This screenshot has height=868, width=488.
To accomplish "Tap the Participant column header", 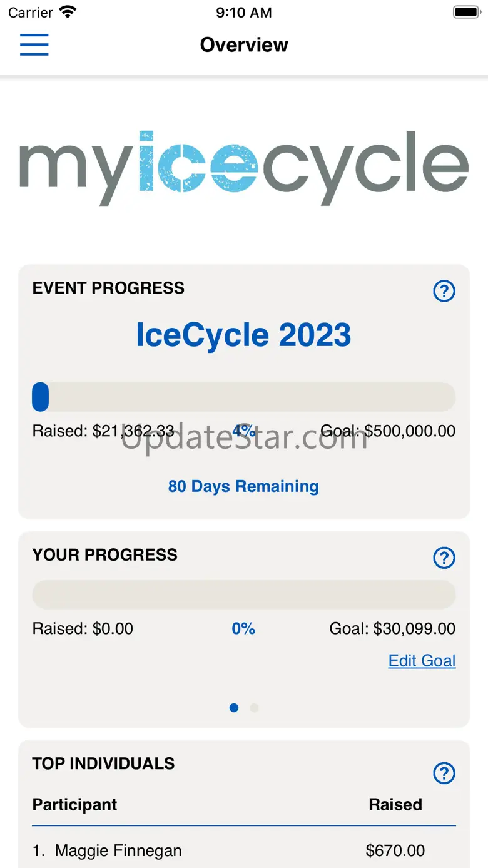I will (x=75, y=804).
